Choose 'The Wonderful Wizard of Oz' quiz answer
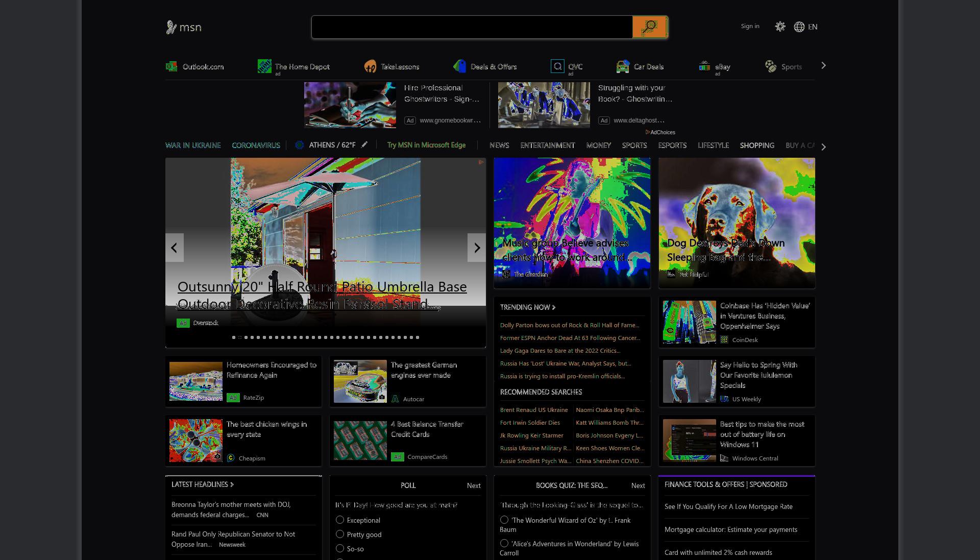Image resolution: width=980 pixels, height=560 pixels. click(x=504, y=520)
